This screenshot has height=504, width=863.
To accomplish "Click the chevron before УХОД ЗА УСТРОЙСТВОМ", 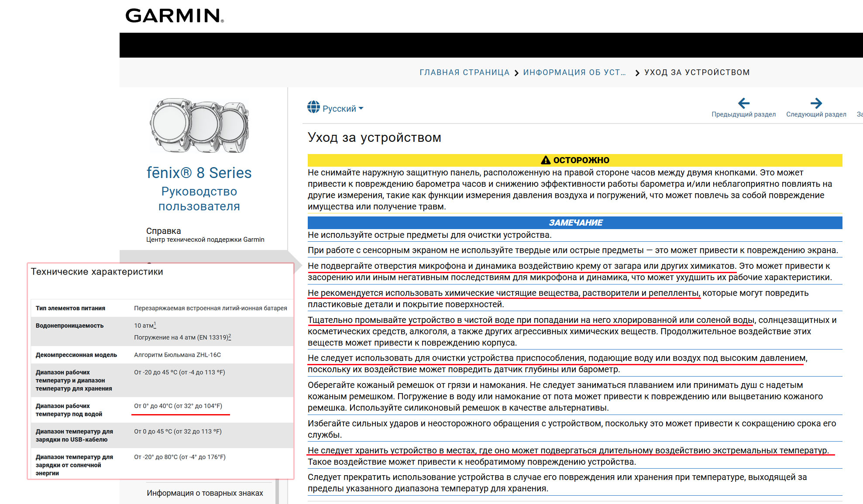I will point(637,73).
